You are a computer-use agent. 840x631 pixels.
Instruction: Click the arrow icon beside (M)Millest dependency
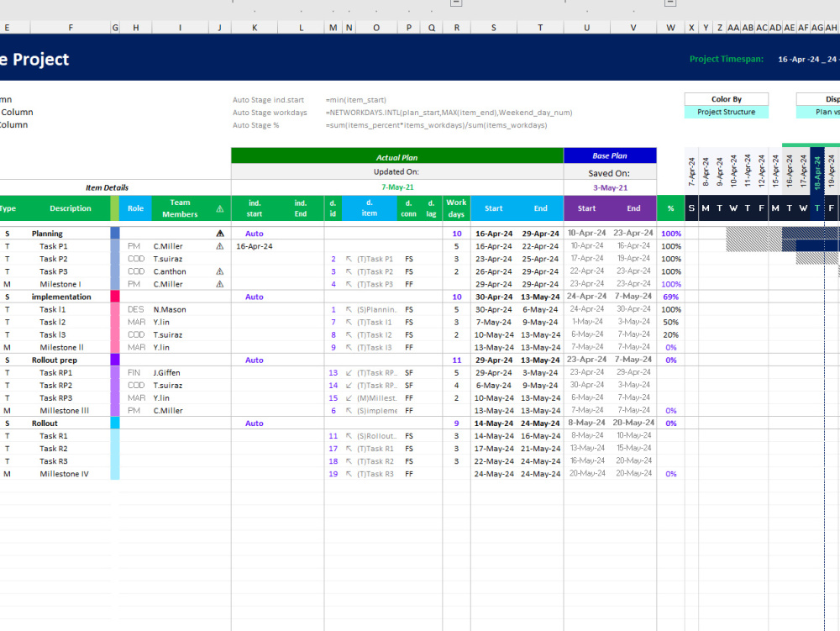click(x=349, y=397)
